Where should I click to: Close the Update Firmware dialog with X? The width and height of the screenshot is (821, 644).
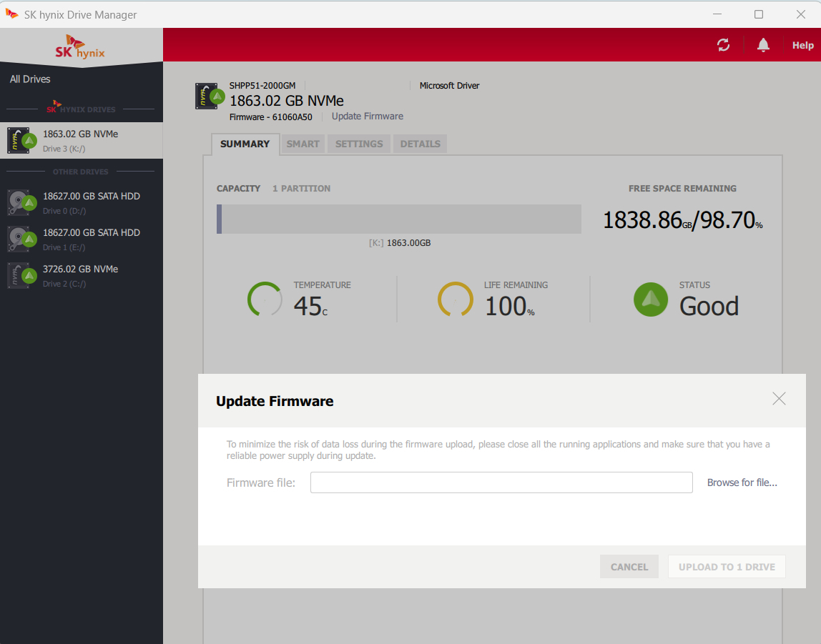[779, 399]
